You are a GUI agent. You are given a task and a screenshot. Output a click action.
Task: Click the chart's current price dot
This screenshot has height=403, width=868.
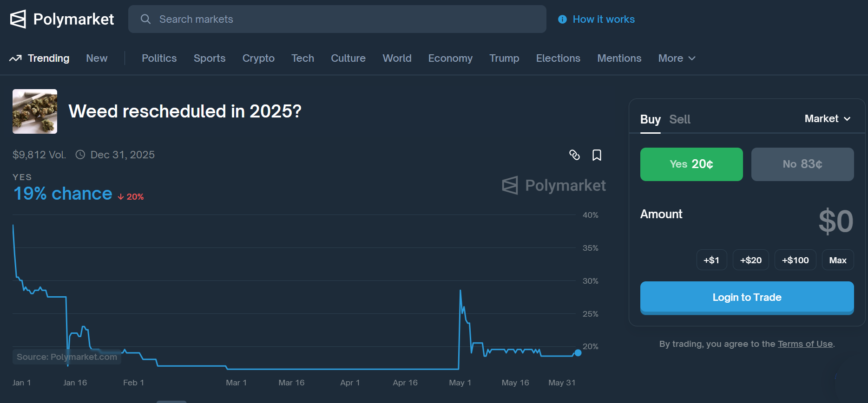578,353
